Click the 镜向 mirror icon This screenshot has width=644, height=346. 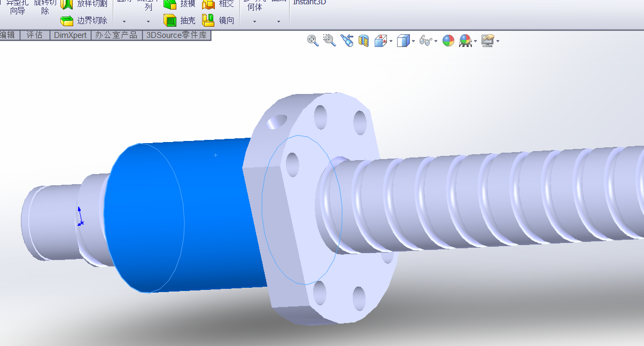[x=208, y=21]
